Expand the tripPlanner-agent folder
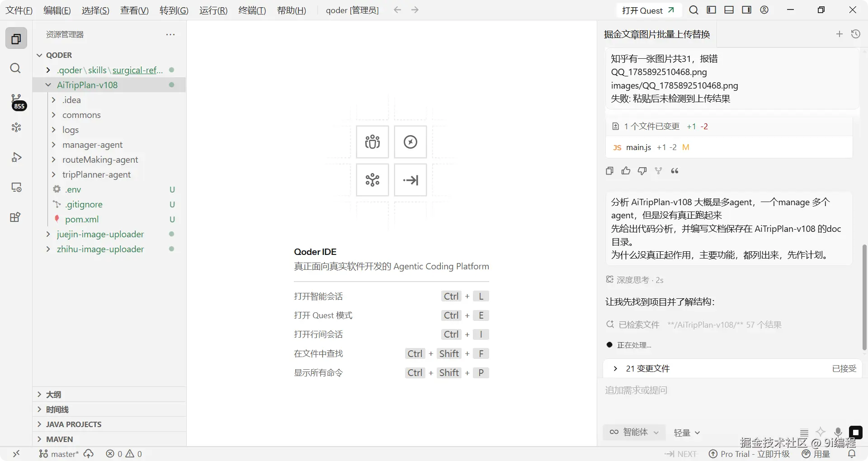Screen dimensions: 868x461 [109, 174]
